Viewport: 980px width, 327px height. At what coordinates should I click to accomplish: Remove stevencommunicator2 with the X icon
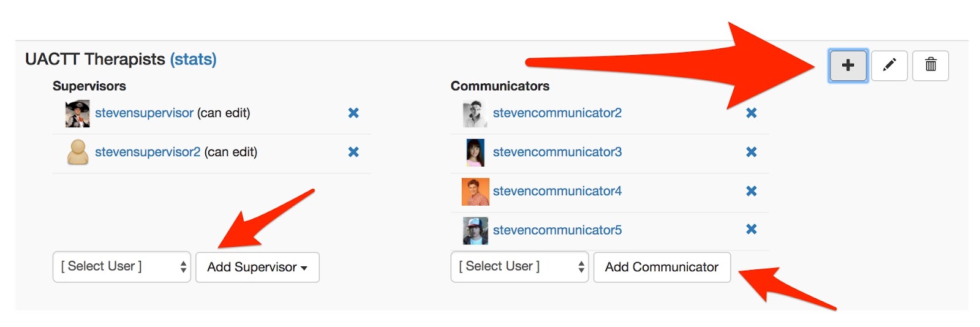point(752,113)
